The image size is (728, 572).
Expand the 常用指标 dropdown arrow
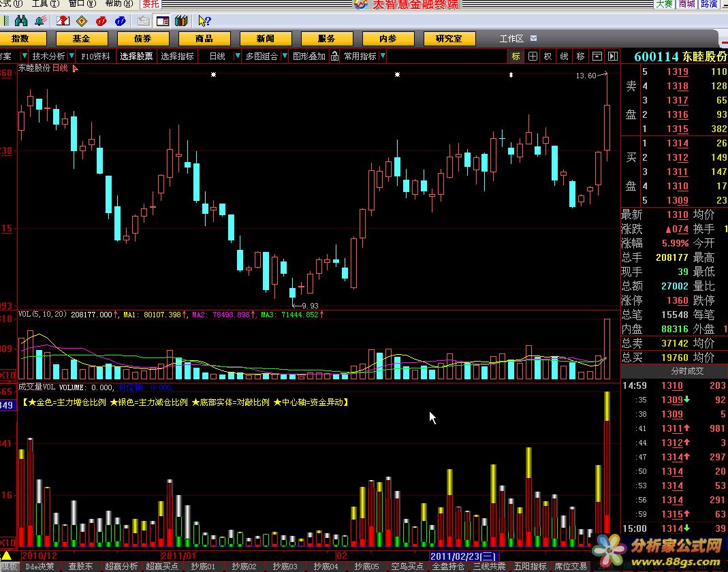click(383, 56)
